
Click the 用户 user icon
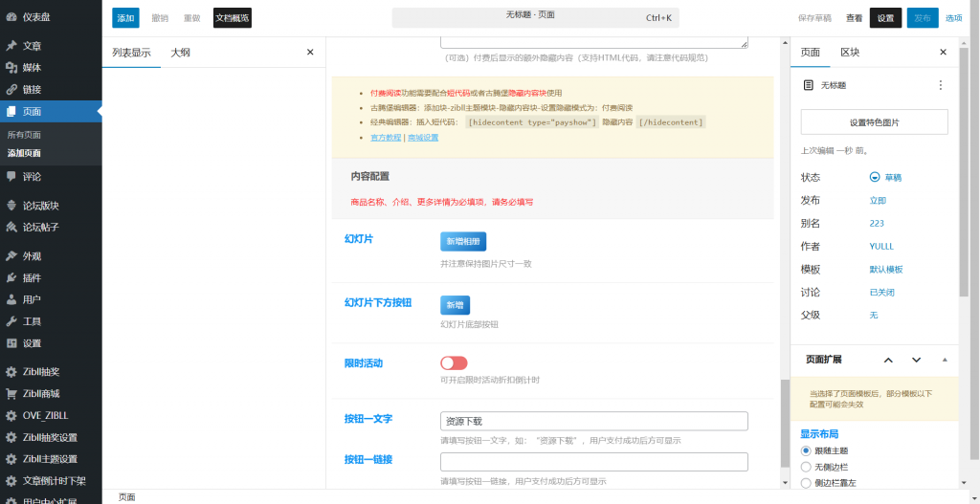tap(11, 299)
